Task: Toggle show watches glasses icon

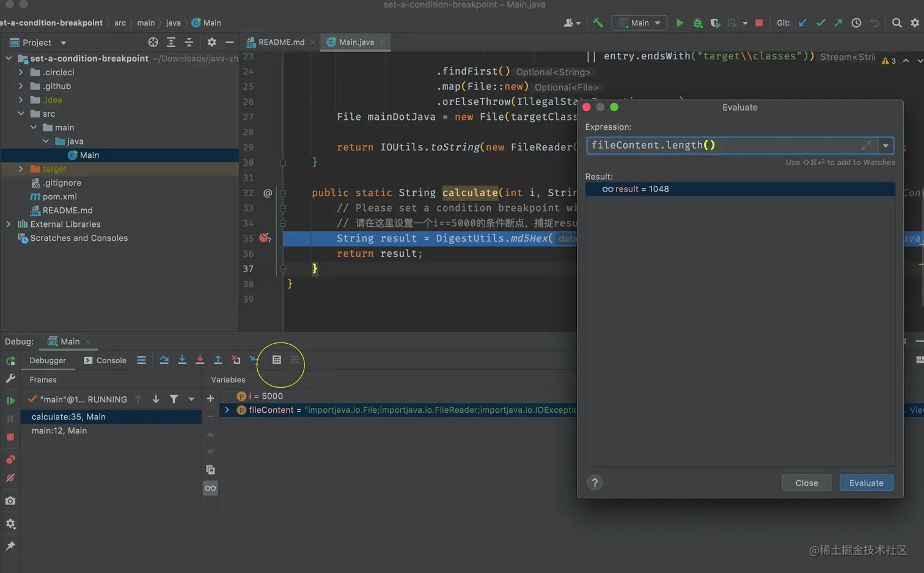Action: [x=210, y=488]
